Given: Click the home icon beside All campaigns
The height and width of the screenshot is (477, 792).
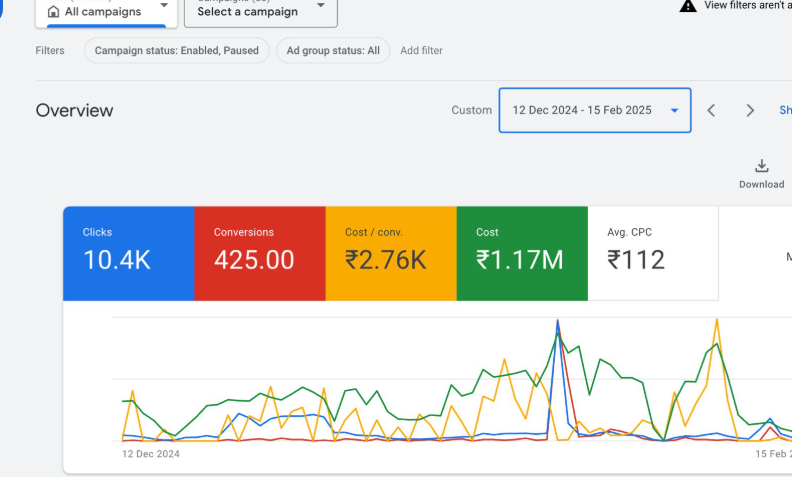Looking at the screenshot, I should tap(53, 12).
